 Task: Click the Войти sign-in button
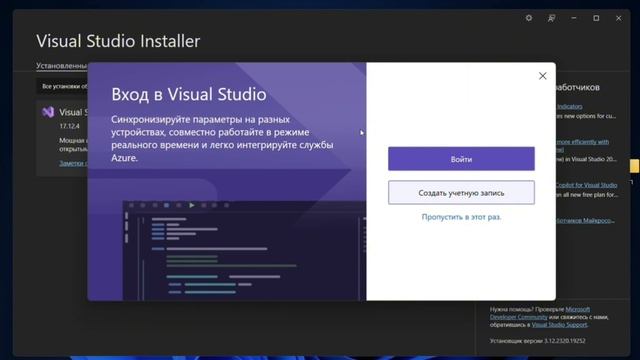click(x=461, y=159)
